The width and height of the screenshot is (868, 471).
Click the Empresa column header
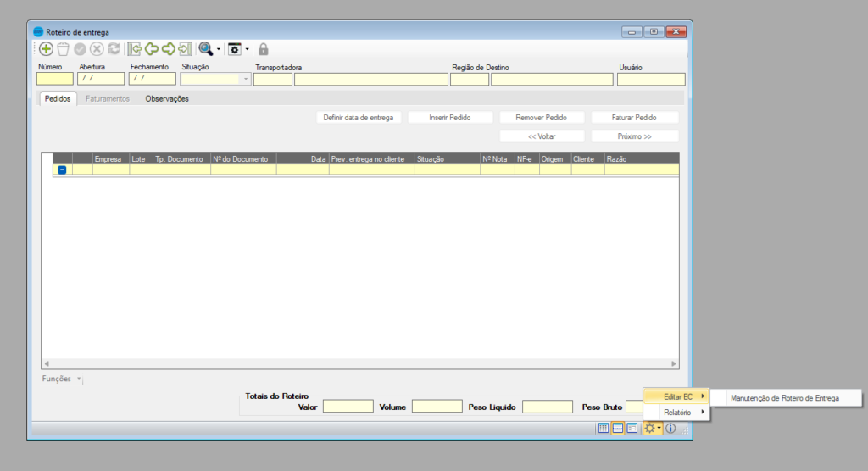pos(111,159)
